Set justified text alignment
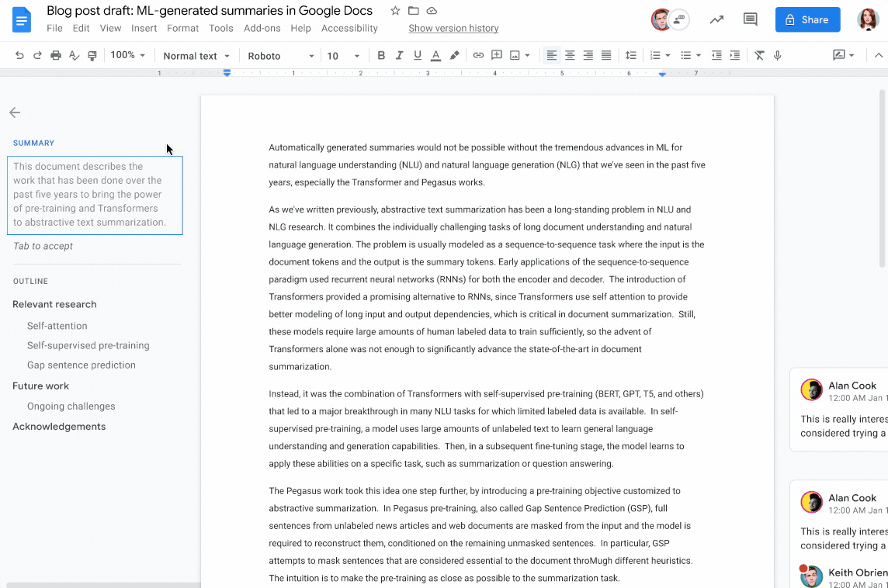 coord(606,55)
